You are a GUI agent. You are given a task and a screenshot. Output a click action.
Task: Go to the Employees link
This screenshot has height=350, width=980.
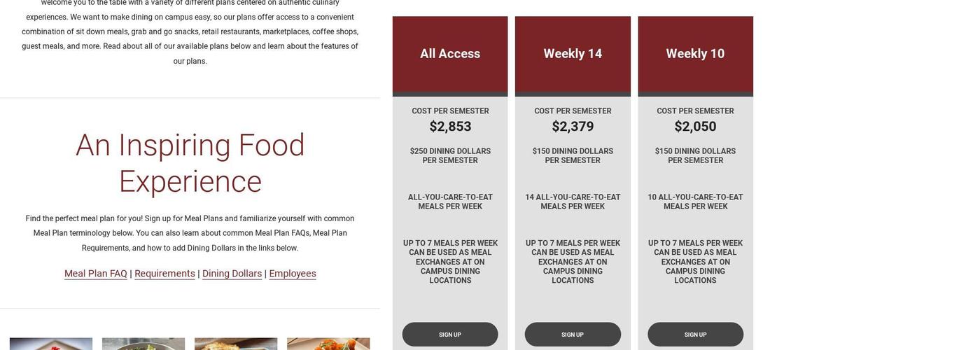pos(293,274)
